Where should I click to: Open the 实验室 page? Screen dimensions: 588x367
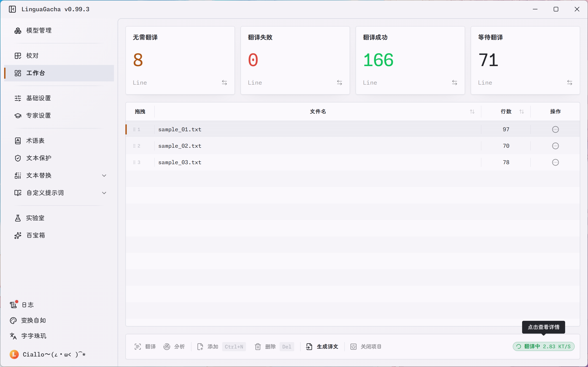click(59, 218)
